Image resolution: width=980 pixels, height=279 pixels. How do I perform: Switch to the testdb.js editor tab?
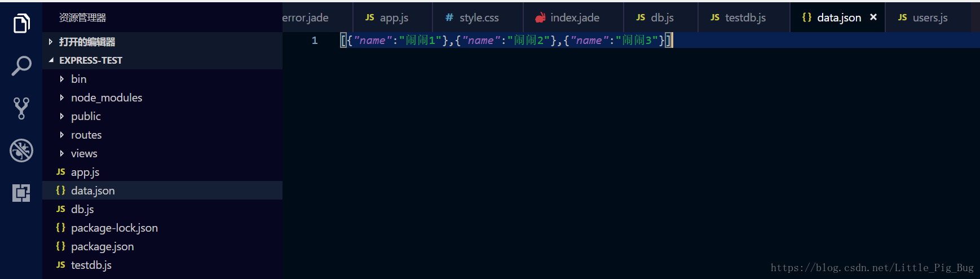pyautogui.click(x=744, y=17)
